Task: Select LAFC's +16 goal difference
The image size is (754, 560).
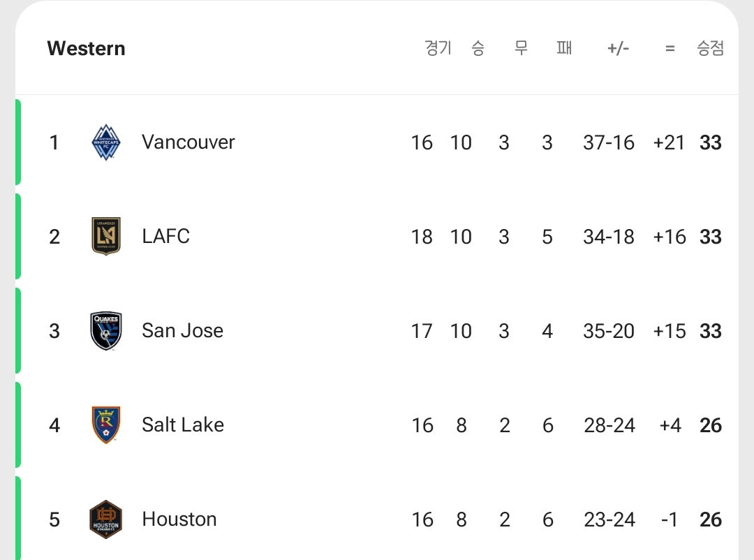Action: pyautogui.click(x=670, y=237)
